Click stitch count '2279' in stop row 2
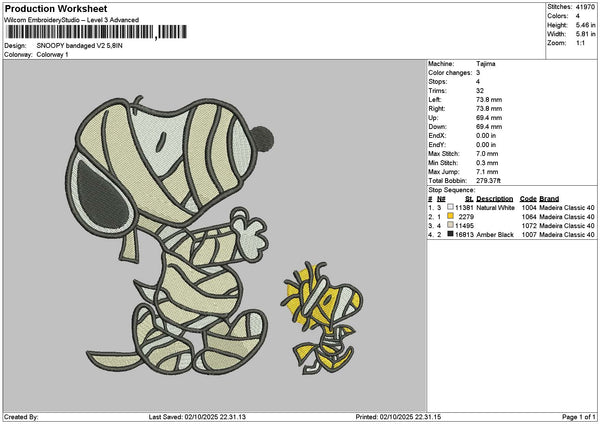 pyautogui.click(x=466, y=217)
